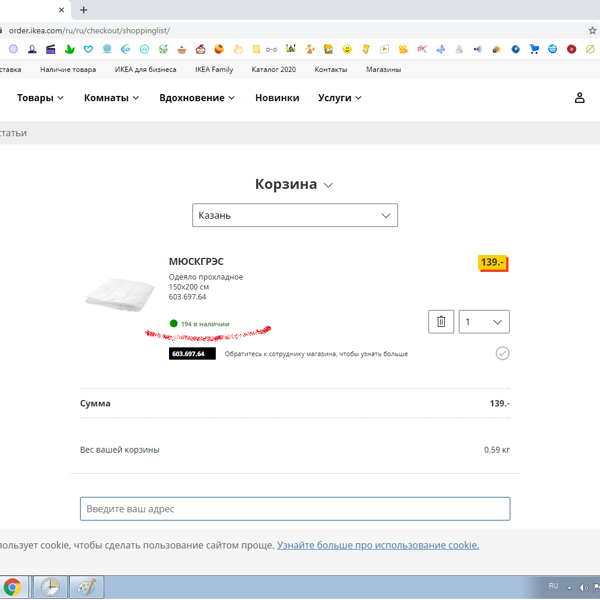Open the Казань store selector
The width and height of the screenshot is (600, 600).
[295, 215]
